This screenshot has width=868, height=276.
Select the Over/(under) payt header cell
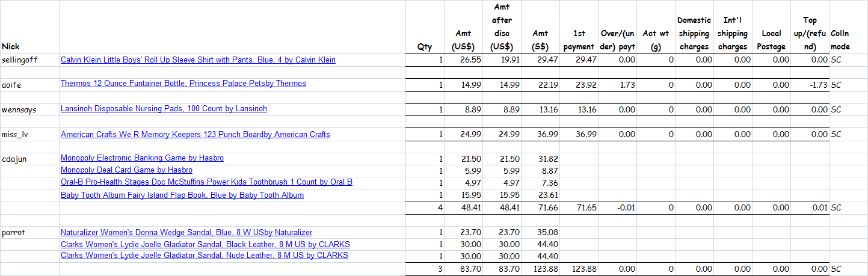[617, 27]
